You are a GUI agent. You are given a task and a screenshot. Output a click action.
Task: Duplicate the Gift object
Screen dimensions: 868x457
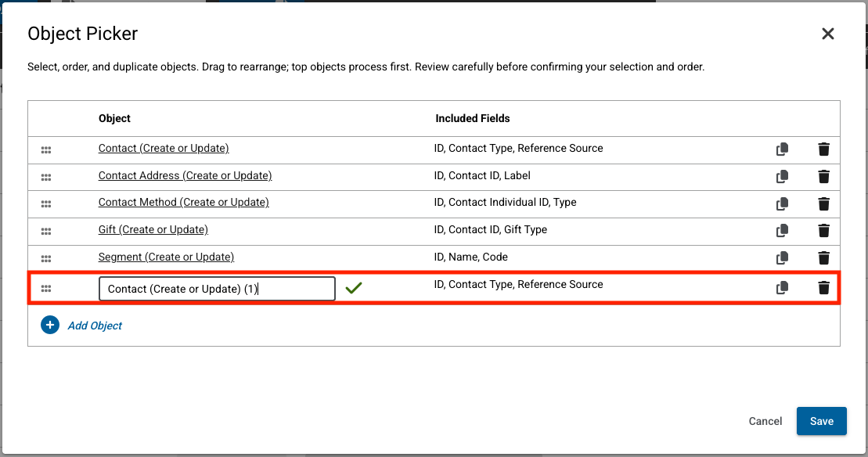782,230
